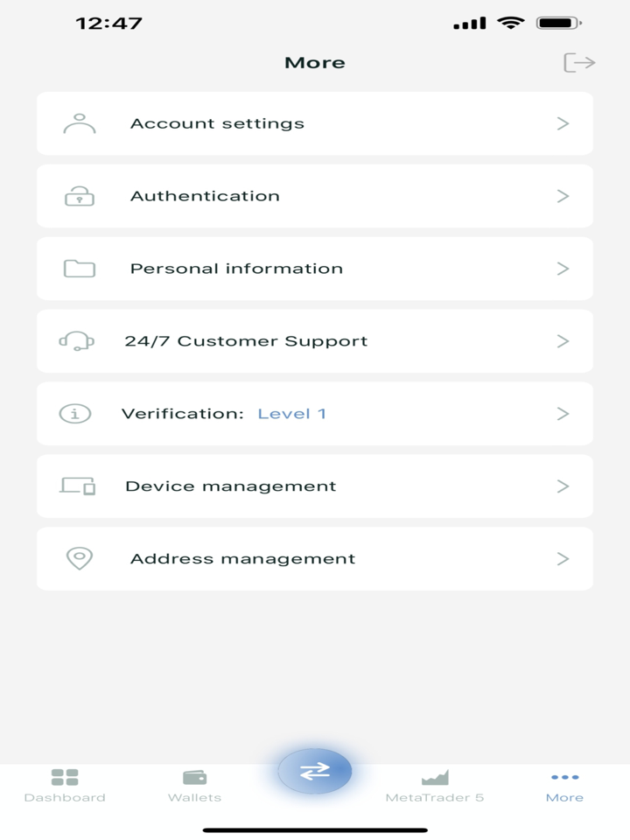The width and height of the screenshot is (630, 840).
Task: Expand Account settings using its chevron
Action: click(x=563, y=123)
